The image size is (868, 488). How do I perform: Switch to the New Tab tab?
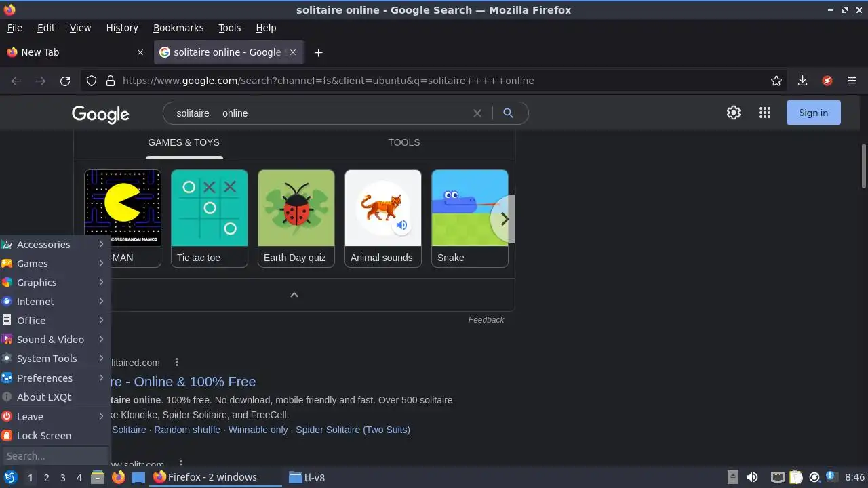pos(75,52)
